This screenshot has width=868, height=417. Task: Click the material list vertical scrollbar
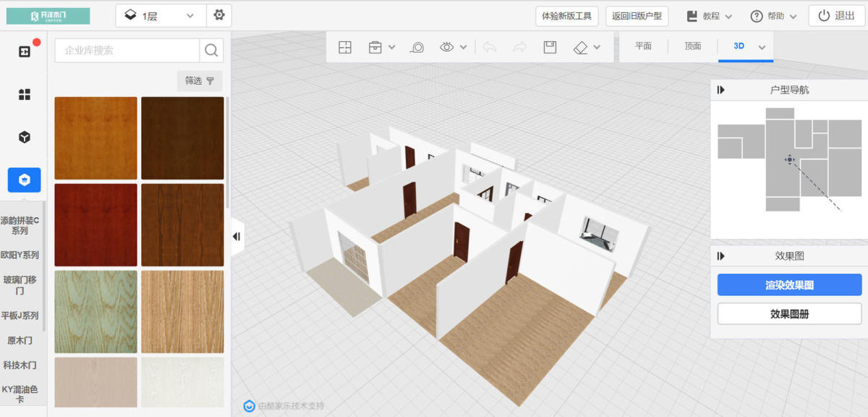point(229,152)
